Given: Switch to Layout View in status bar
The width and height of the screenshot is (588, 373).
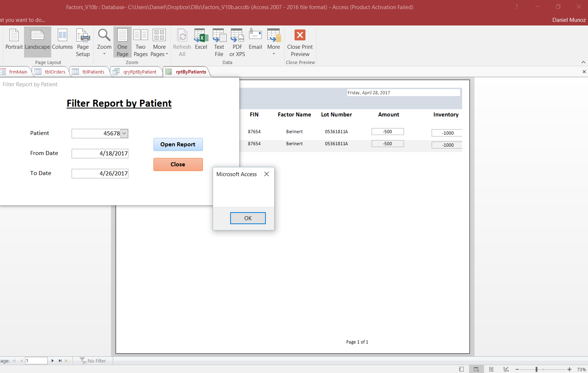Looking at the screenshot, I should [x=491, y=369].
